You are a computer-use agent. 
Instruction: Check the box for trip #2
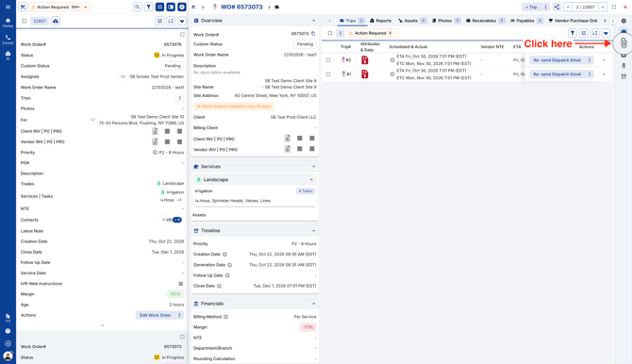click(328, 60)
